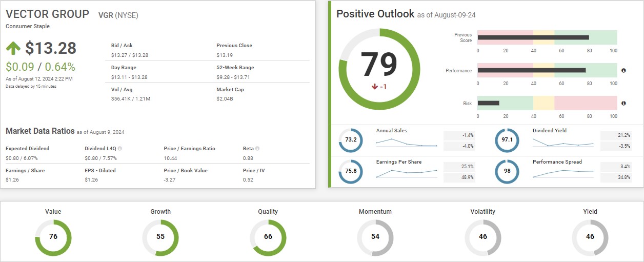The height and width of the screenshot is (262, 644).
Task: Click the Earnings / Share value $1.26
Action: pyautogui.click(x=12, y=180)
